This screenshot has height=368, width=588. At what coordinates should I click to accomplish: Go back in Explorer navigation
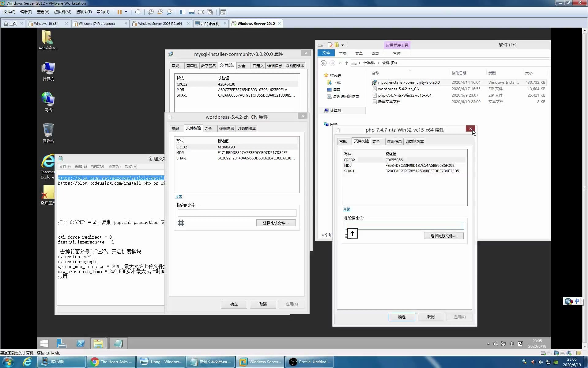point(324,63)
